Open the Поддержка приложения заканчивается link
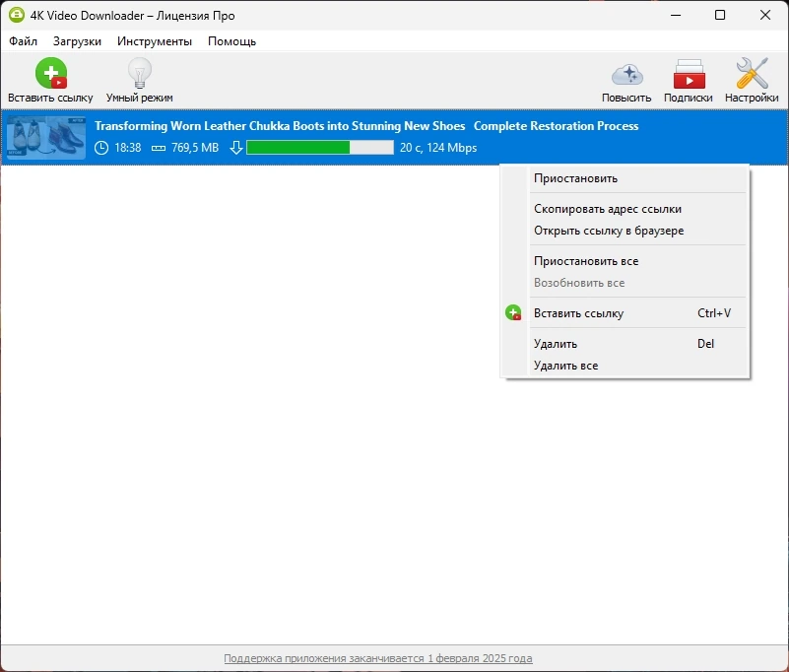This screenshot has width=789, height=672. 378,658
